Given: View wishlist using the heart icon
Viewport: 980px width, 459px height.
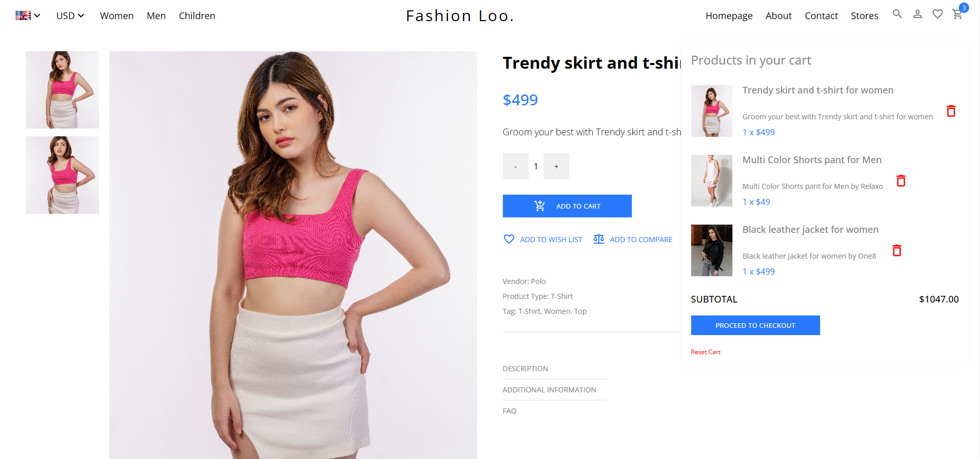Looking at the screenshot, I should 938,14.
